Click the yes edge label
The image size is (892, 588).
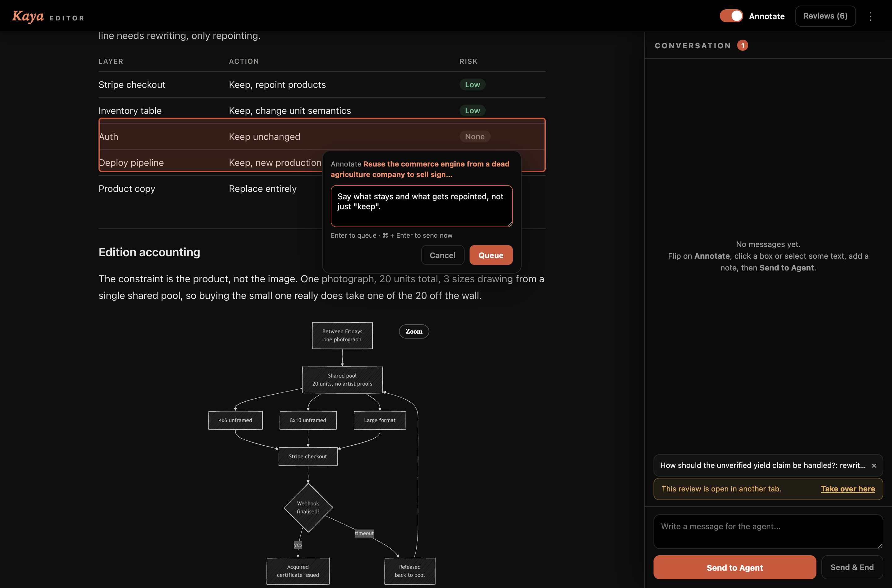click(298, 544)
